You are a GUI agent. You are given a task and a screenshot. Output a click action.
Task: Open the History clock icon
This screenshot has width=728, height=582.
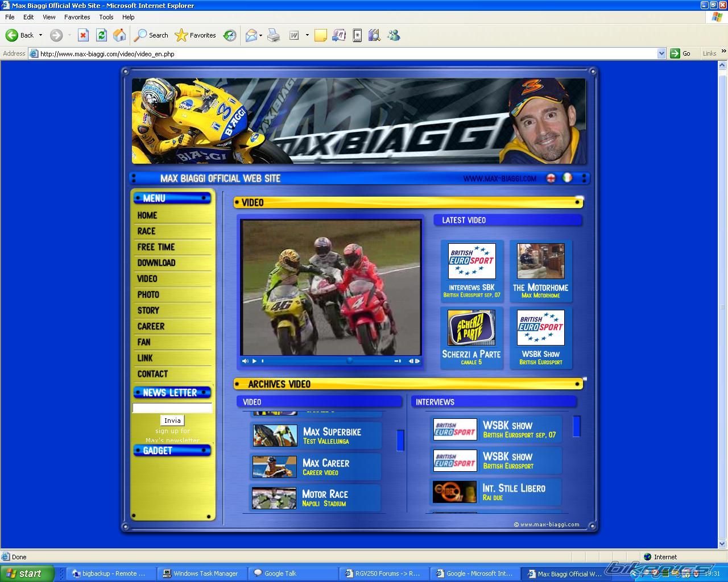click(230, 35)
